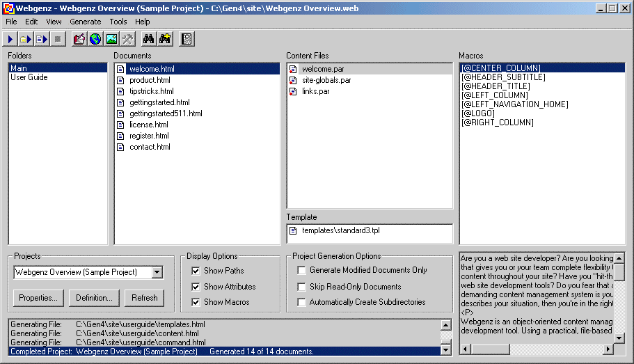Click the Definition... button
The width and height of the screenshot is (634, 364).
[94, 298]
